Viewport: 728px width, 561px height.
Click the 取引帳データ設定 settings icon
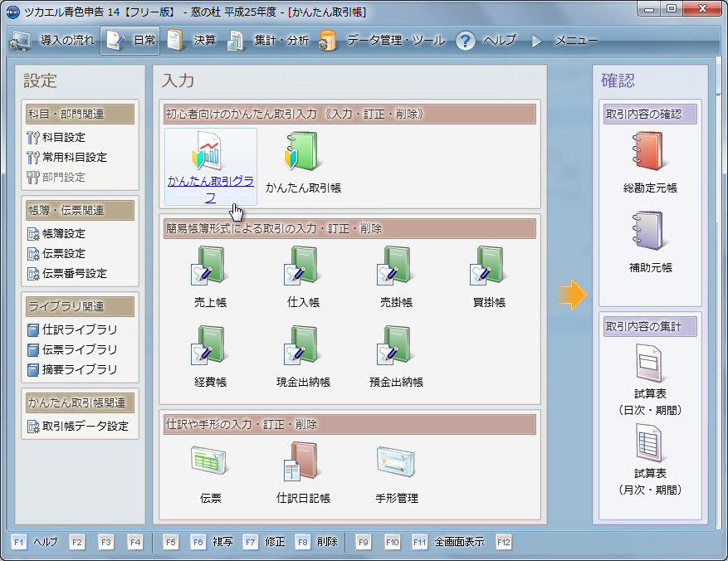33,427
